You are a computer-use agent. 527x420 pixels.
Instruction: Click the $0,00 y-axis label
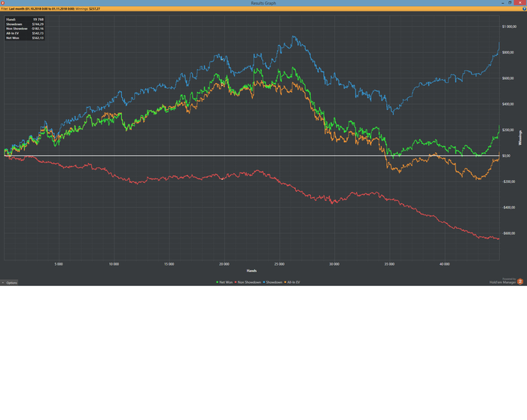point(506,156)
